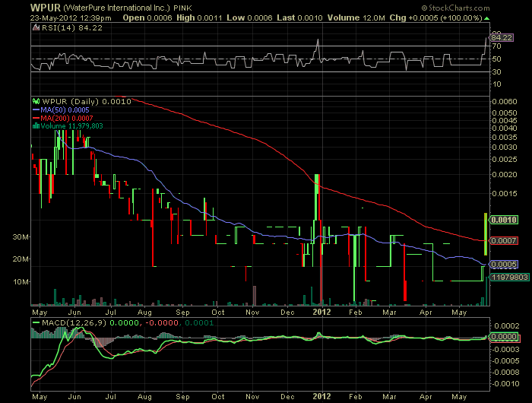Click the latest yellow-green candlestick at right edge
The image size is (532, 403).
point(486,234)
